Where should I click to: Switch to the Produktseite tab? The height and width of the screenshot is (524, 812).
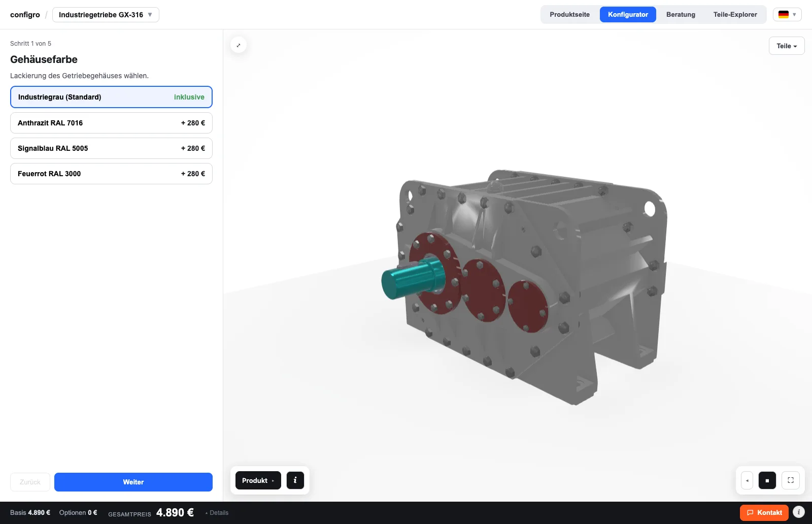(569, 15)
